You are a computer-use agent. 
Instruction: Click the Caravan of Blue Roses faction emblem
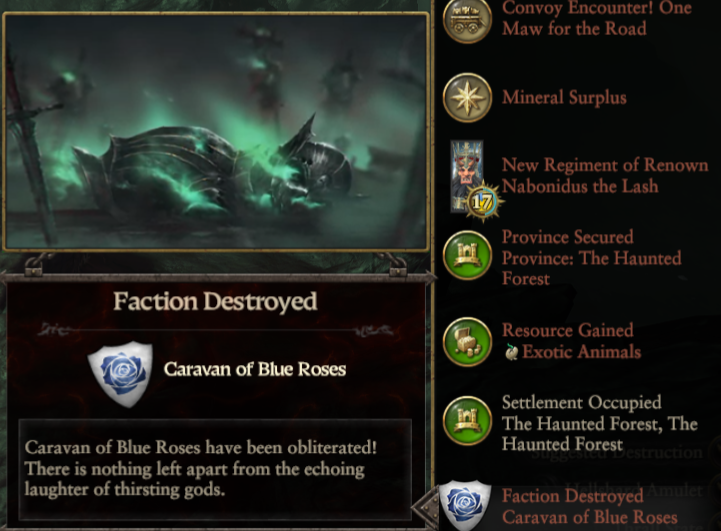tap(120, 373)
